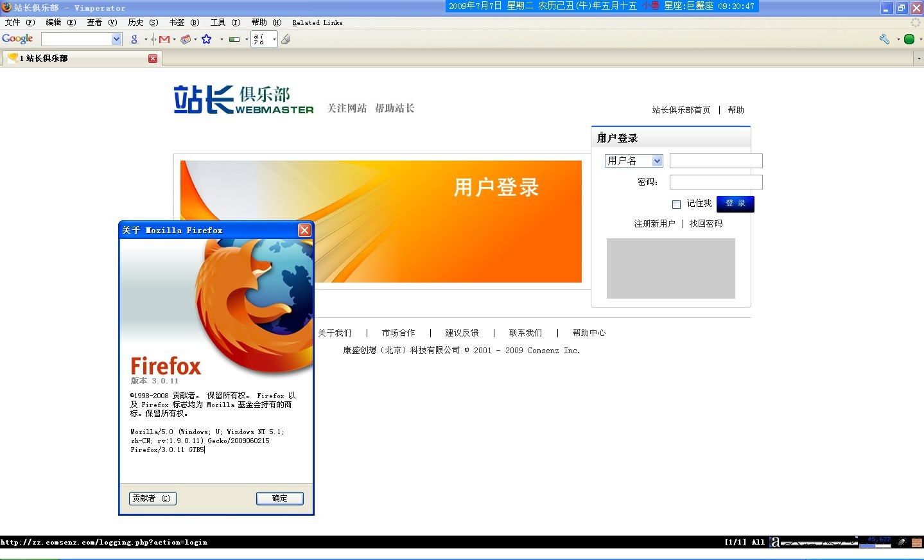
Task: Click the grey placeholder box under login form
Action: point(671,268)
